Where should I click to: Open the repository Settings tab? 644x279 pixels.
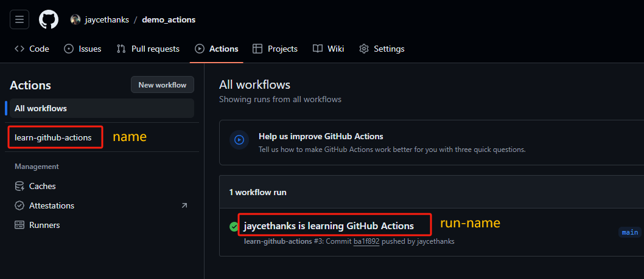[x=382, y=49]
